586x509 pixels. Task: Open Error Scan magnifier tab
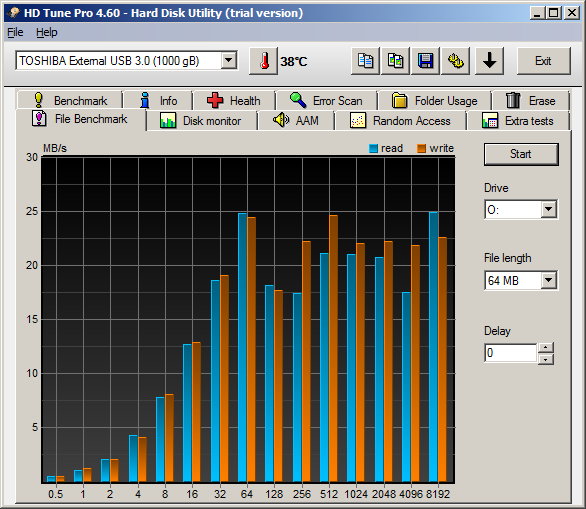[x=326, y=101]
